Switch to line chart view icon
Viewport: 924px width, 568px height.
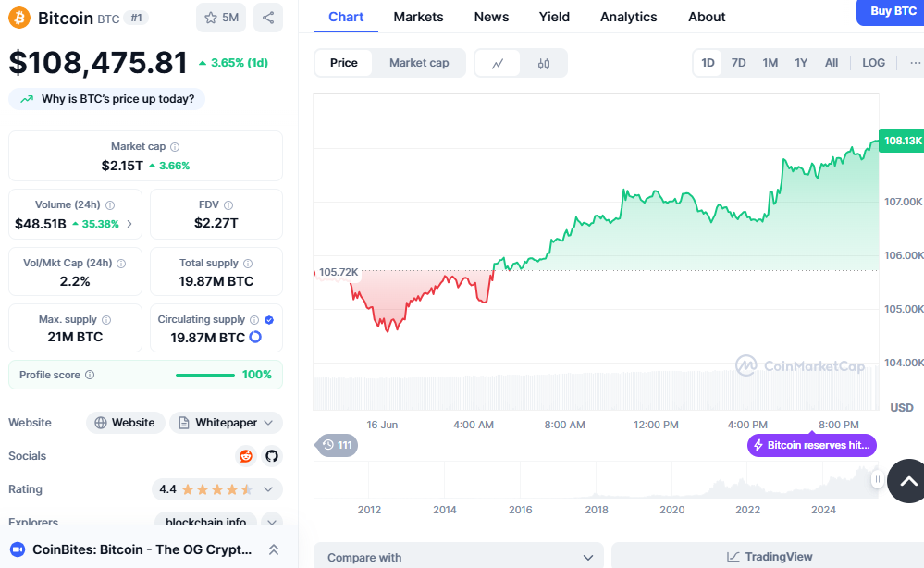tap(498, 63)
